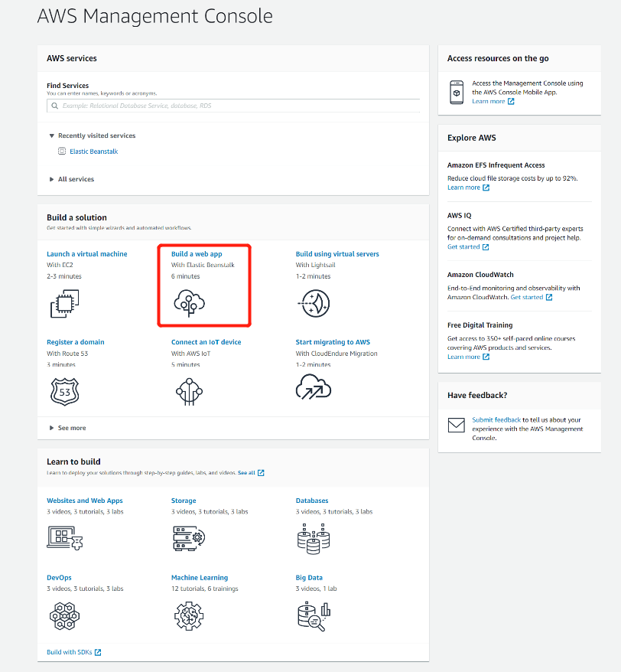
Task: Open the Register a domain link
Action: [76, 342]
